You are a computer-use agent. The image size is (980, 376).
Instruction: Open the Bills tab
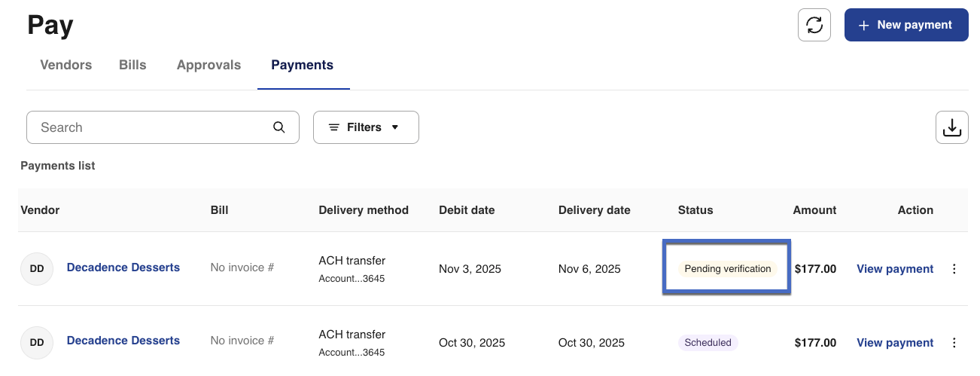[132, 65]
